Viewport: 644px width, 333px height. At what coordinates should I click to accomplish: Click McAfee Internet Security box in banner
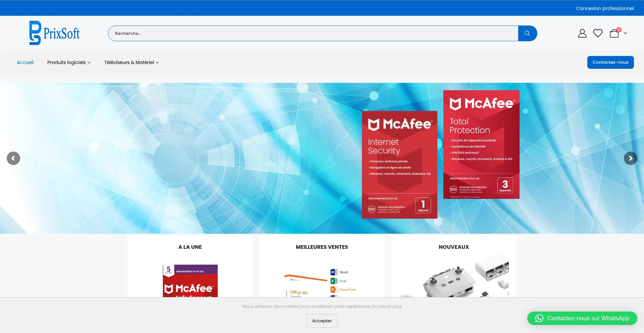click(399, 165)
